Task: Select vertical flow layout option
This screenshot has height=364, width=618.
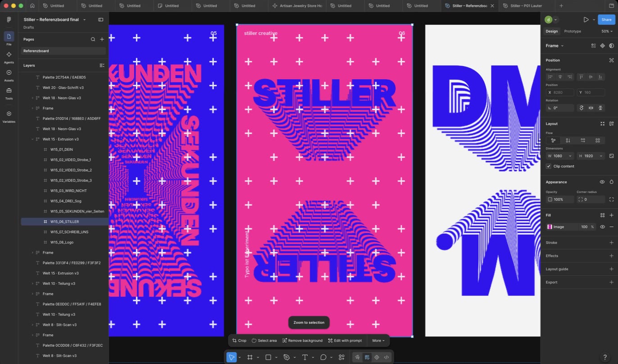Action: click(x=568, y=141)
